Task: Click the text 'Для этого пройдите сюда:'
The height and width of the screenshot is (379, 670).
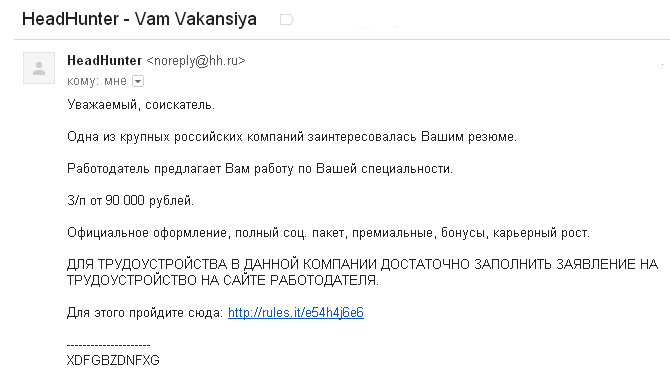Action: 145,313
